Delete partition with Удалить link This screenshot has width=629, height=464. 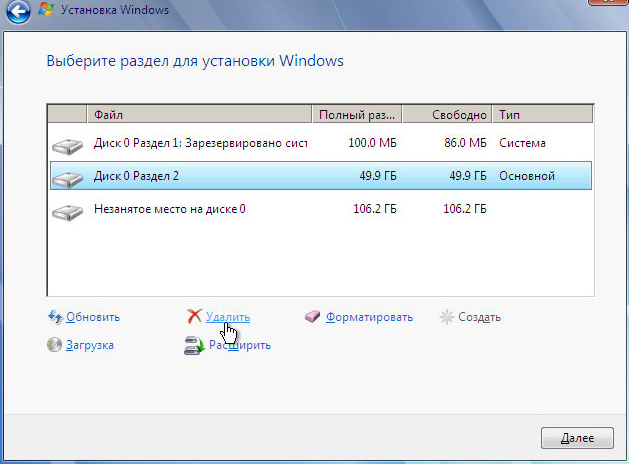(x=228, y=317)
